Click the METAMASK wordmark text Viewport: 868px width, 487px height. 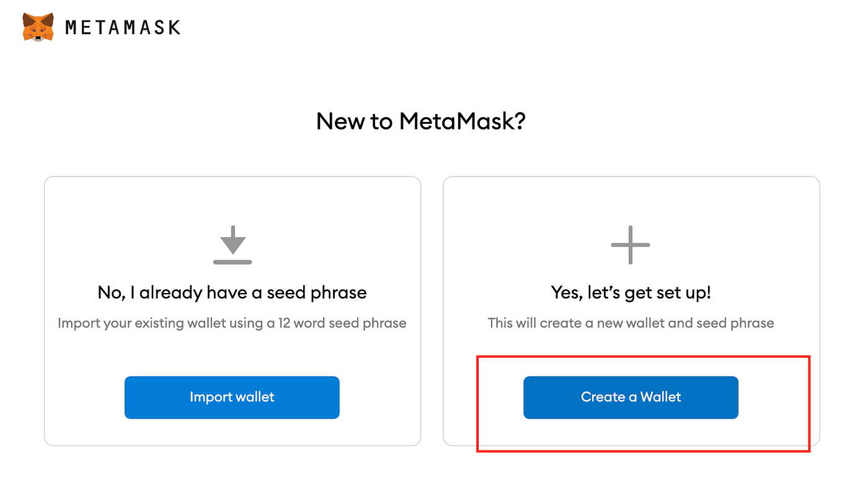click(123, 27)
